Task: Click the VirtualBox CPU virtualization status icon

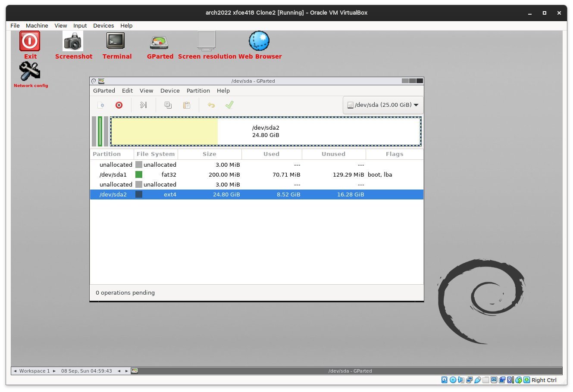Action: pos(510,380)
